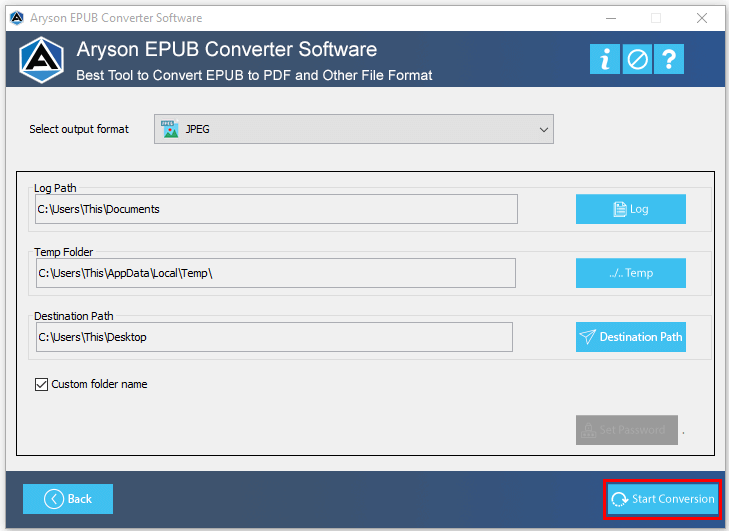Open the info (i) icon
Screen dimensions: 729x531
pyautogui.click(x=604, y=59)
